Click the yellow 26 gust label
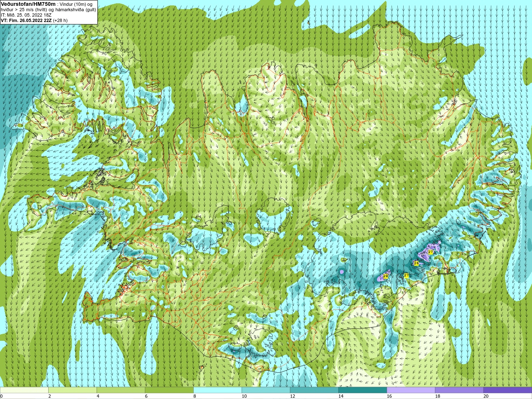The image size is (532, 399). [x=416, y=263]
